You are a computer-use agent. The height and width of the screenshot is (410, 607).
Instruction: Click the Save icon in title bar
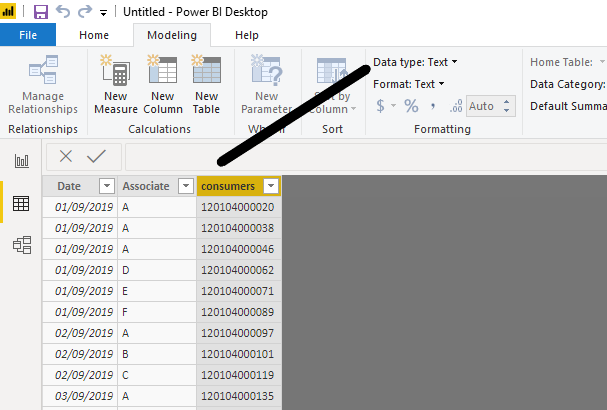(41, 12)
